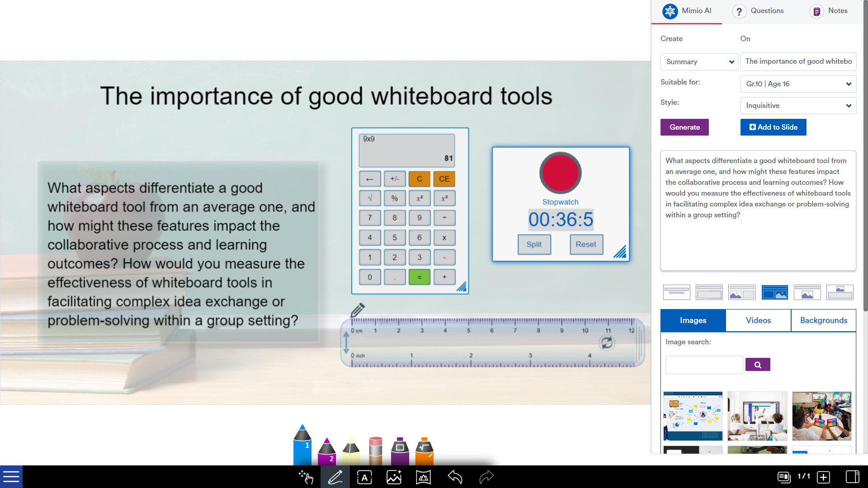Click the insert image tool icon
868x488 pixels.
point(394,477)
